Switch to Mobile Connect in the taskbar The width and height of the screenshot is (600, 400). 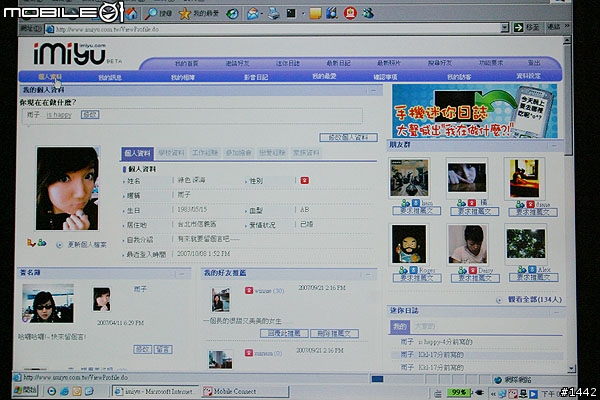245,391
